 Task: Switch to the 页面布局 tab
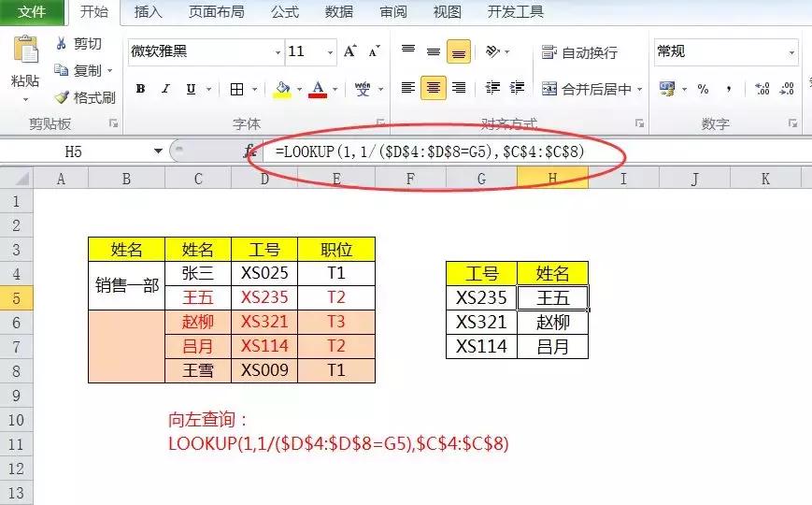pos(217,11)
